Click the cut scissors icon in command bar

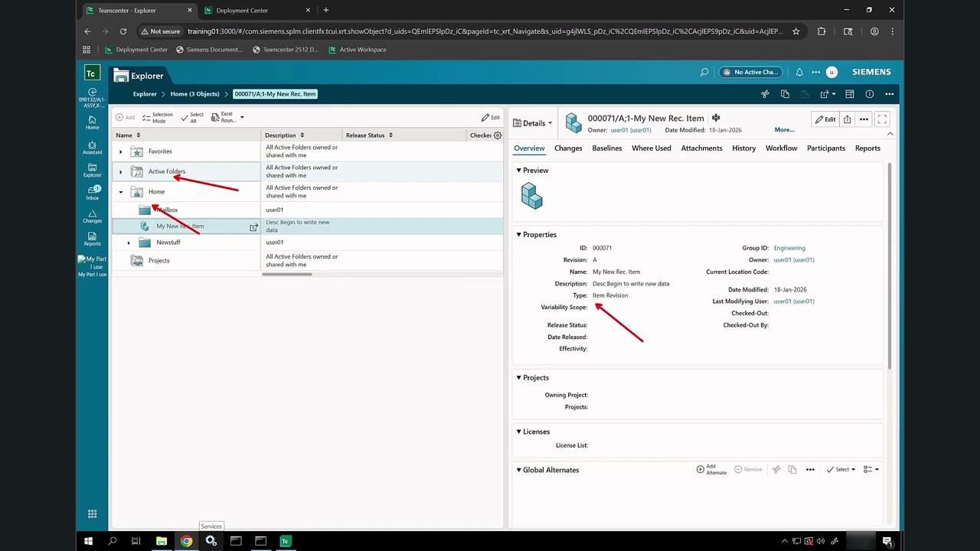(x=765, y=94)
